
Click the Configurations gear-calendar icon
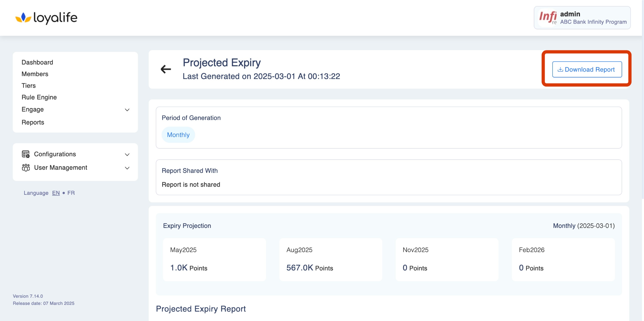26,154
